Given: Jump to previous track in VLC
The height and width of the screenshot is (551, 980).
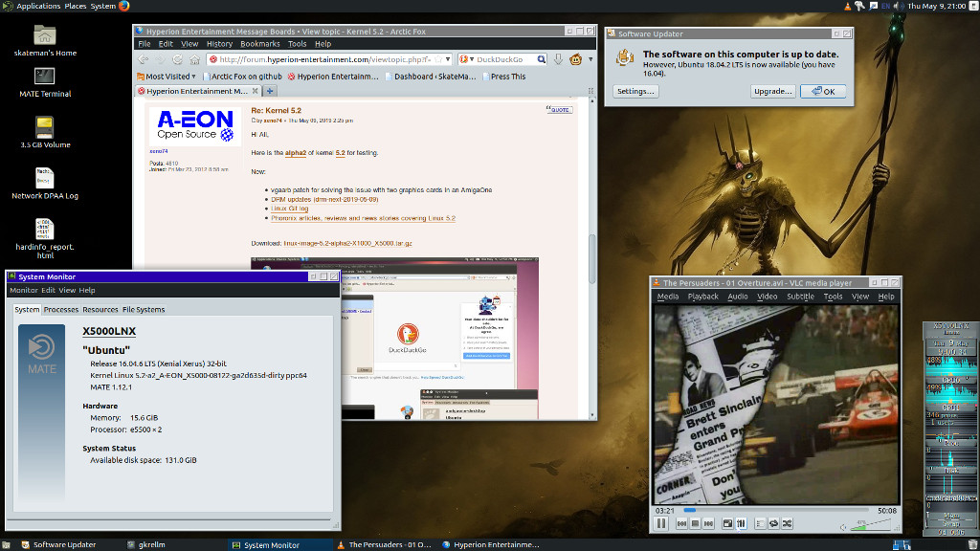Looking at the screenshot, I should click(x=681, y=523).
